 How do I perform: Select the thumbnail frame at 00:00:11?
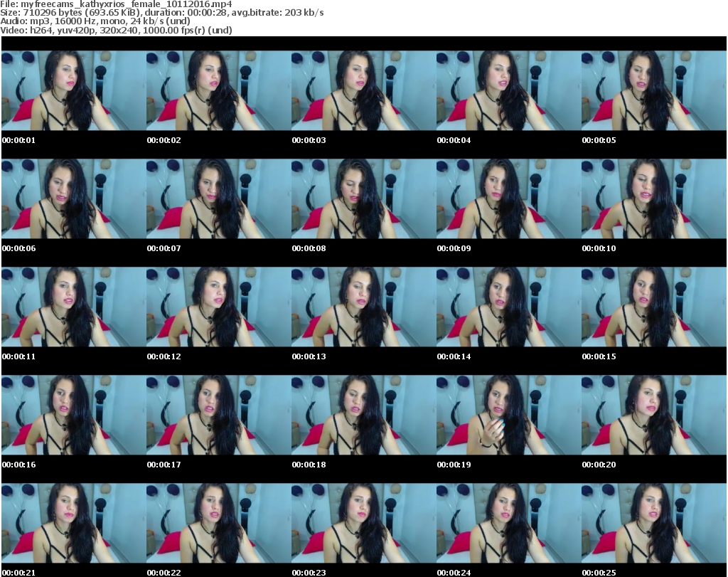coord(74,307)
